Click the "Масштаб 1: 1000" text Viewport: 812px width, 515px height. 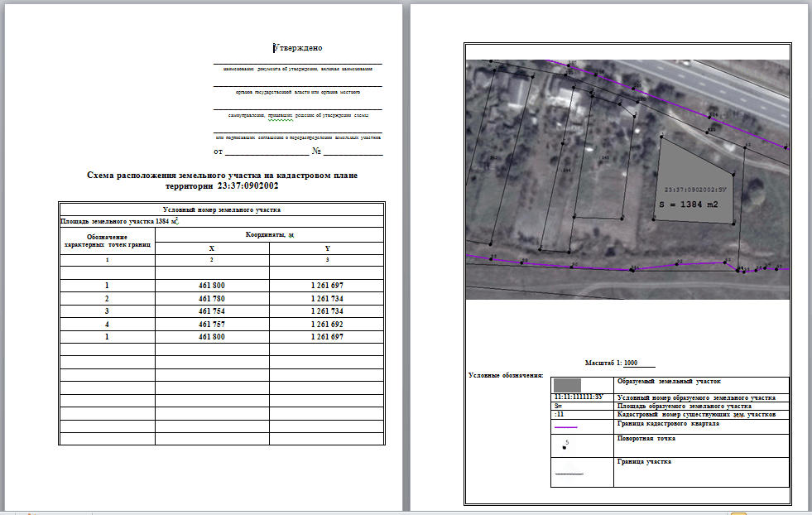pos(611,363)
